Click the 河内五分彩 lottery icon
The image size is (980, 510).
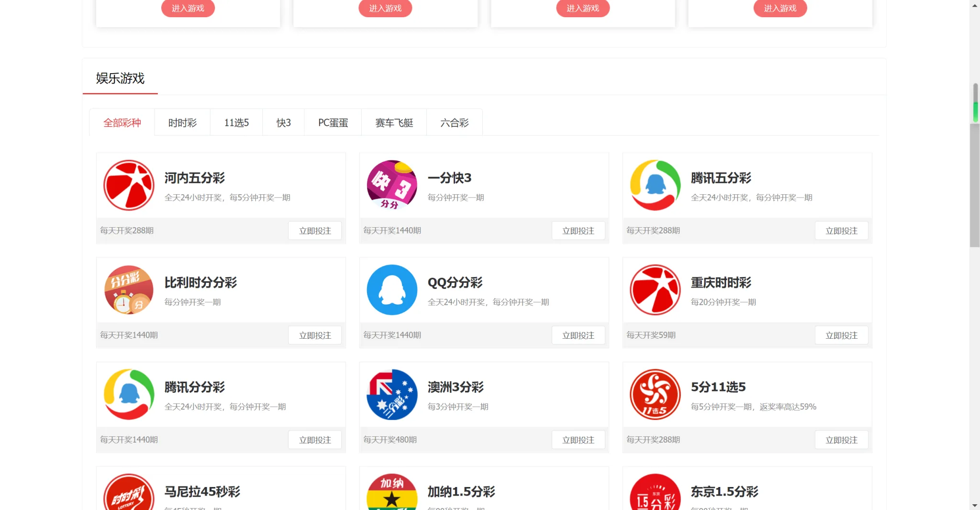point(128,185)
